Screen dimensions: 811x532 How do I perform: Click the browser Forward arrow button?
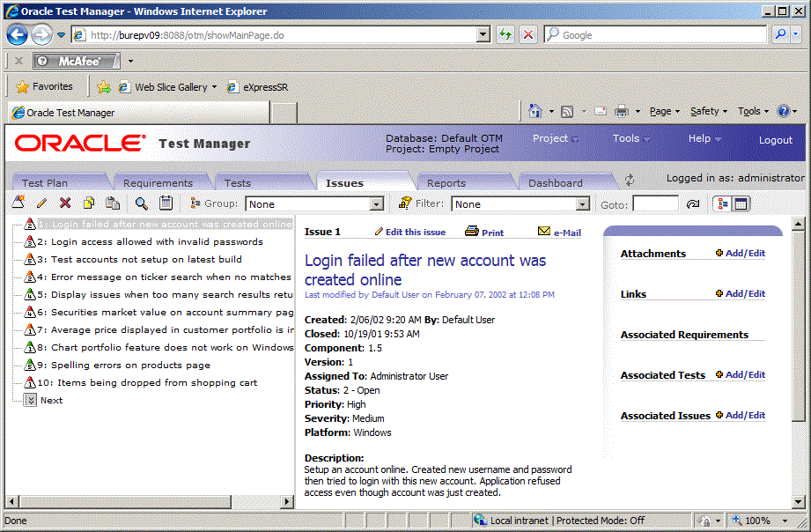tap(41, 35)
